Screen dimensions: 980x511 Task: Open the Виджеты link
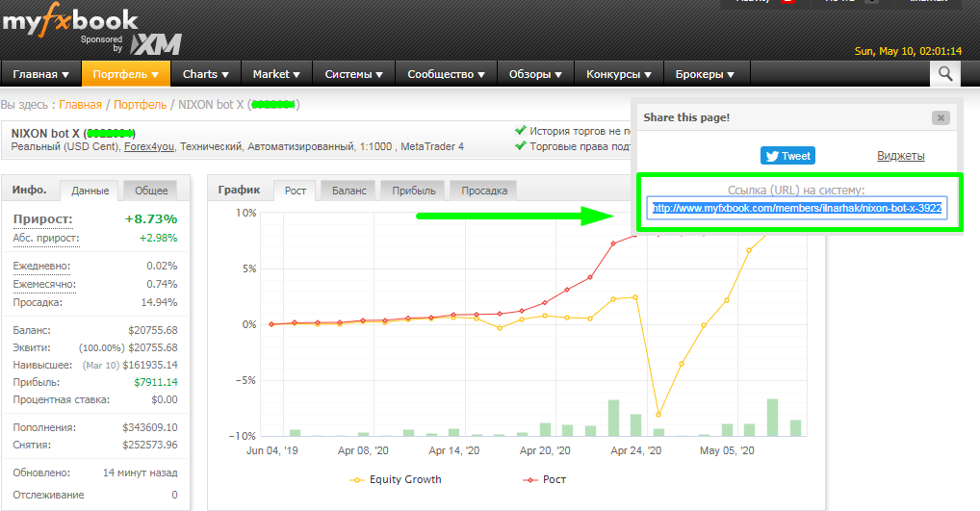pos(901,156)
